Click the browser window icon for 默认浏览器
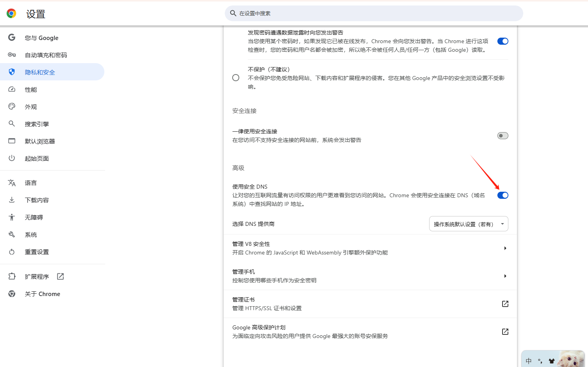Image resolution: width=588 pixels, height=367 pixels. pyautogui.click(x=12, y=141)
